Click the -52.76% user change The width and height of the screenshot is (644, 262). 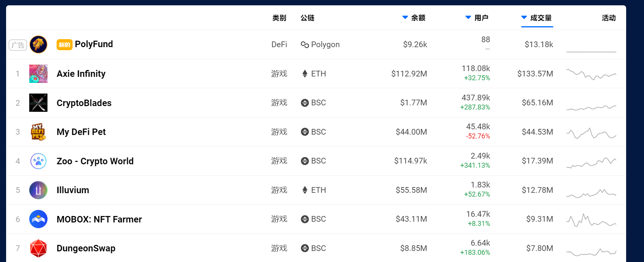[478, 136]
